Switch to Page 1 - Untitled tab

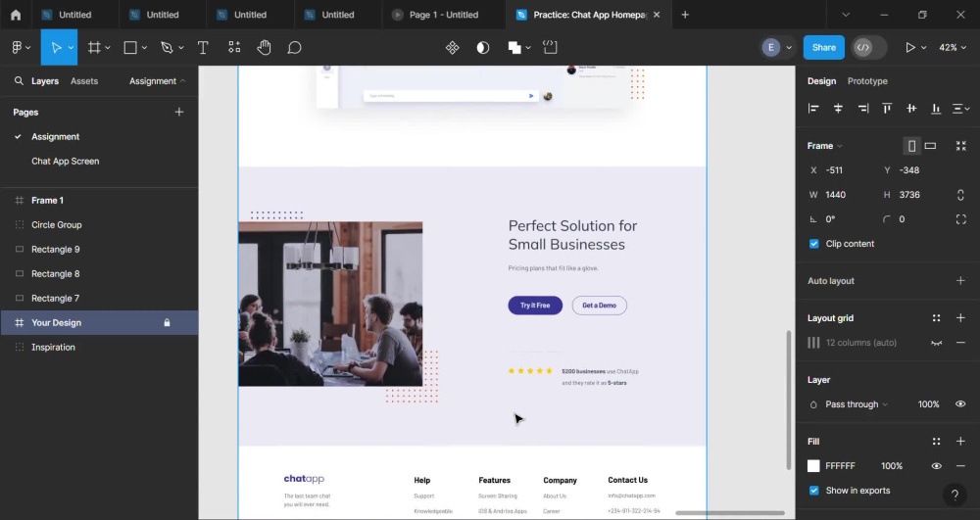(444, 15)
